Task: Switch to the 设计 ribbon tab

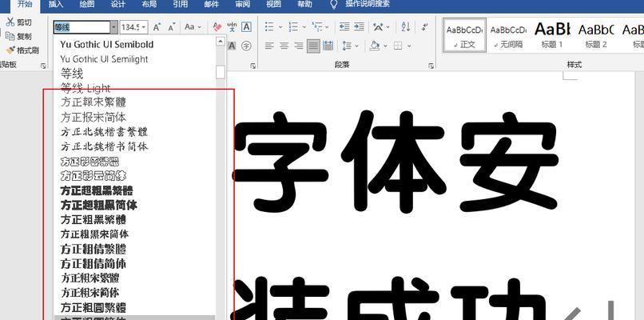Action: 118,5
